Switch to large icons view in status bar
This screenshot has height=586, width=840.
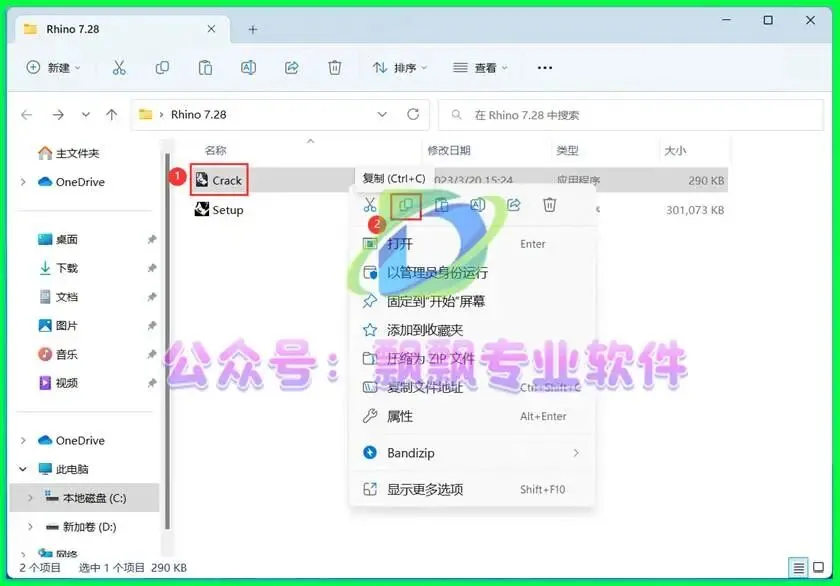point(819,567)
